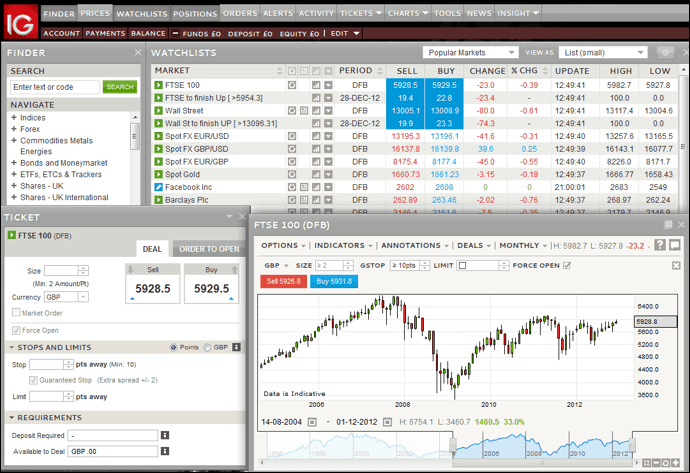Open the Alerts tab
Image resolution: width=690 pixels, height=473 pixels.
[278, 13]
